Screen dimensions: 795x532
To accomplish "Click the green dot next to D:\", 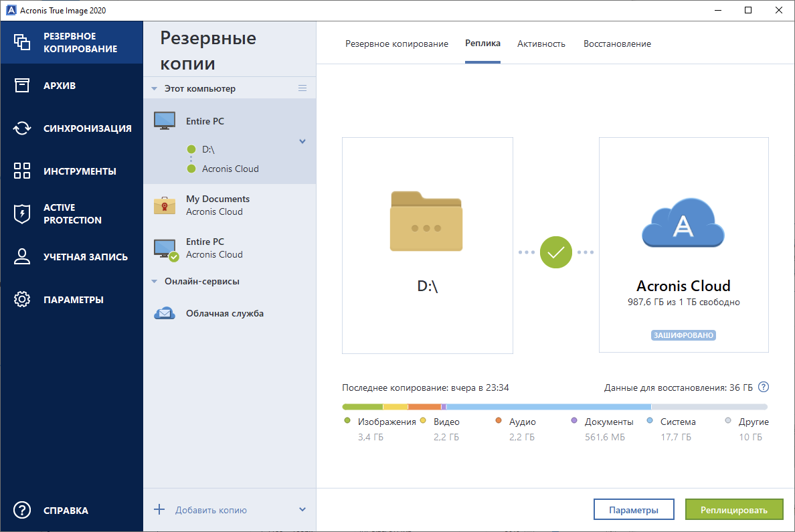I will 191,149.
